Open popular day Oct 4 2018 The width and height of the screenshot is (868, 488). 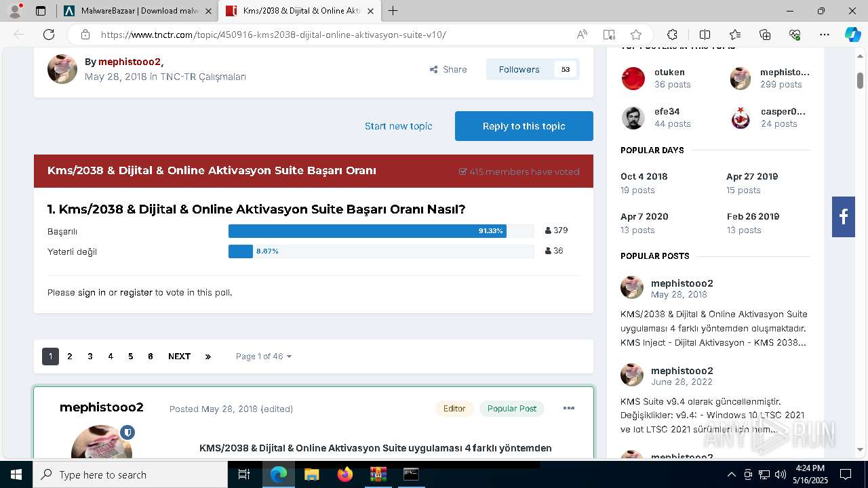tap(644, 176)
